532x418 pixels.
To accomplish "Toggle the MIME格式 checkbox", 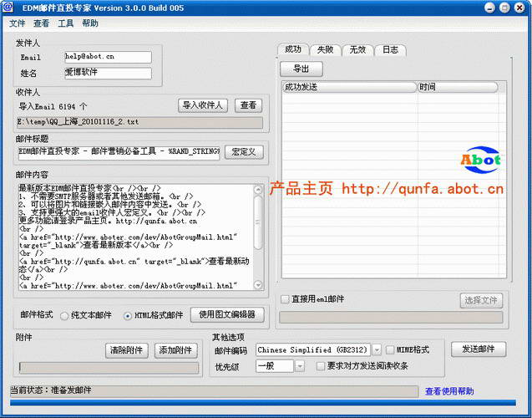I will (390, 349).
